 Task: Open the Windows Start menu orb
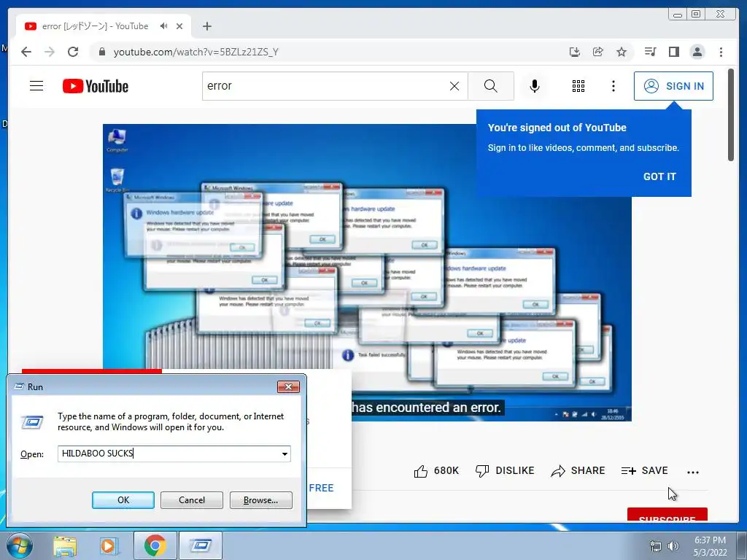(20, 545)
